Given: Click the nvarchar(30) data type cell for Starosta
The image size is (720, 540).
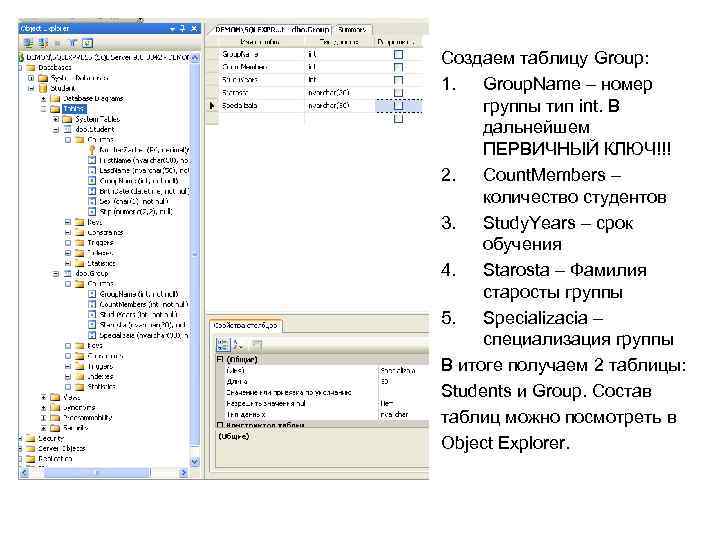Looking at the screenshot, I should click(339, 93).
